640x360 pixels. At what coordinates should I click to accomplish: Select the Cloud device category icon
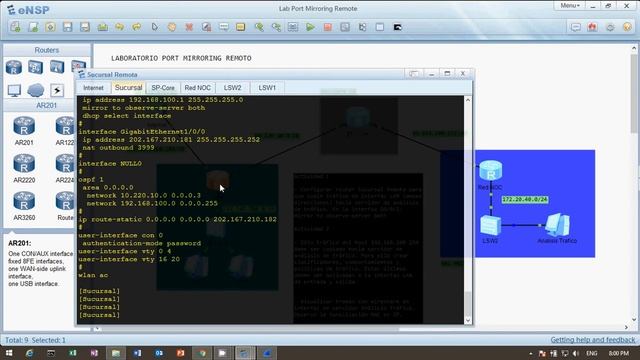[36, 90]
